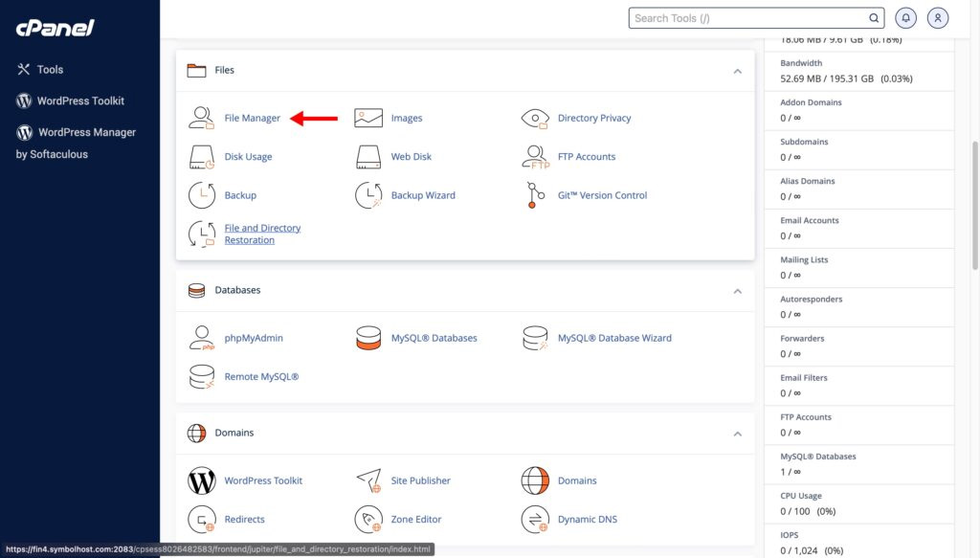Viewport: 980px width, 558px height.
Task: Open the Web Disk icon
Action: click(x=368, y=157)
